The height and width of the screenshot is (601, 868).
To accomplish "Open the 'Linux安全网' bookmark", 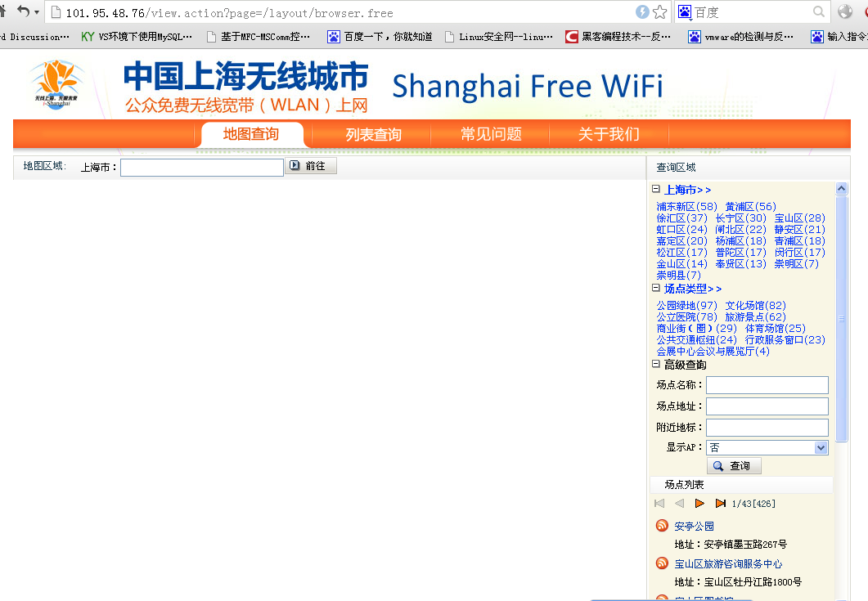I will (499, 37).
